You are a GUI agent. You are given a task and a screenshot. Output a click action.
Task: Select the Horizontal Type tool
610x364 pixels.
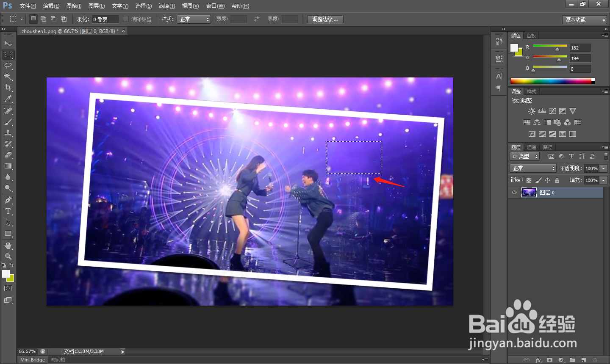coord(8,211)
